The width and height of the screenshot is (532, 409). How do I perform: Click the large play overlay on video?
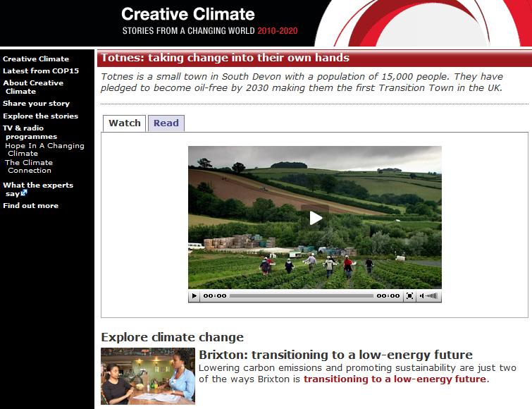pos(315,218)
